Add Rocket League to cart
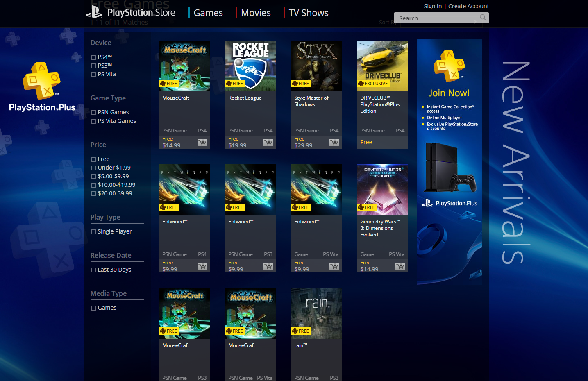 coord(268,143)
